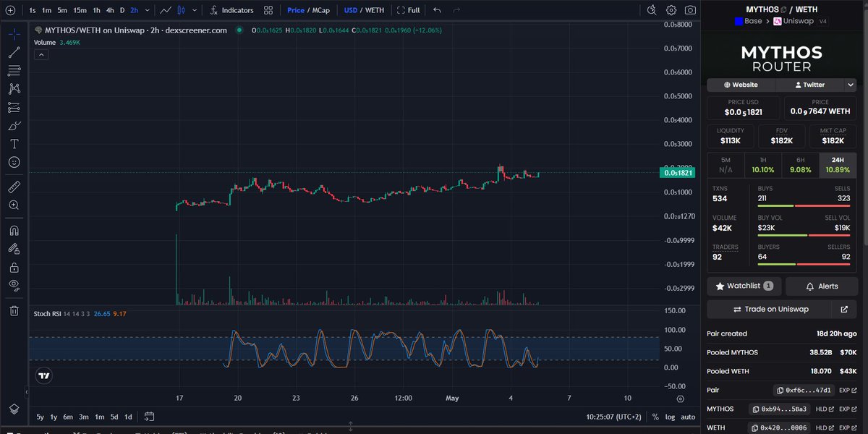This screenshot has width=868, height=434.
Task: Copy the MYTHOS address 0xb94...58a3
Action: (x=780, y=409)
